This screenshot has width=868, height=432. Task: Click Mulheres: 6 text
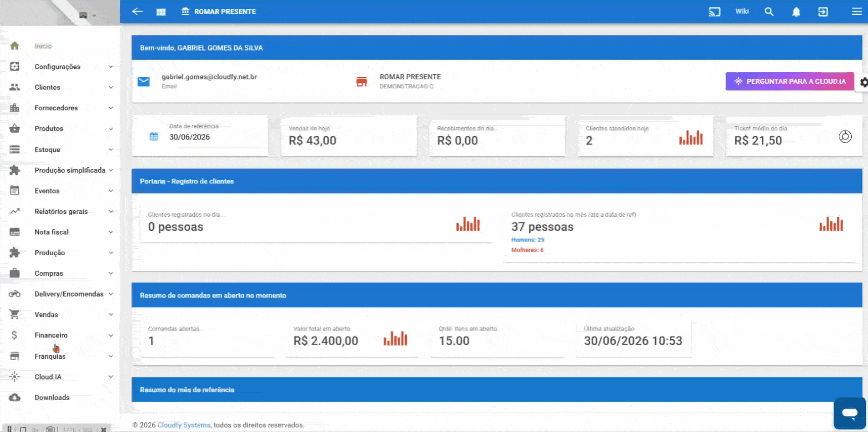coord(527,250)
